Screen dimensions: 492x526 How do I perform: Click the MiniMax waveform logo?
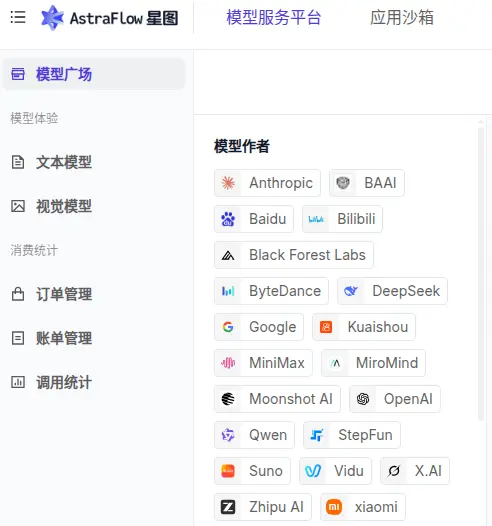coord(228,363)
